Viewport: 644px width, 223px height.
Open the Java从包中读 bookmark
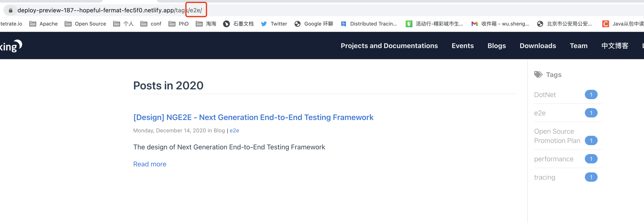pyautogui.click(x=623, y=24)
